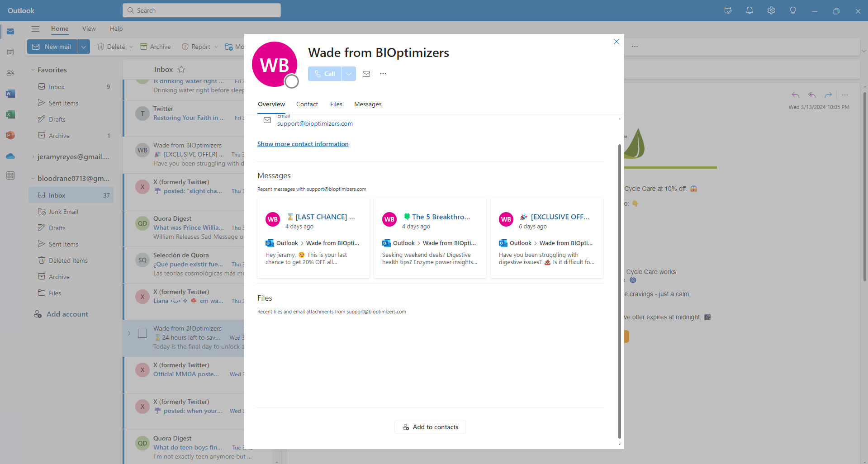Open Quora Digest What was Prince Willia... email
The image size is (868, 464).
[x=184, y=228]
